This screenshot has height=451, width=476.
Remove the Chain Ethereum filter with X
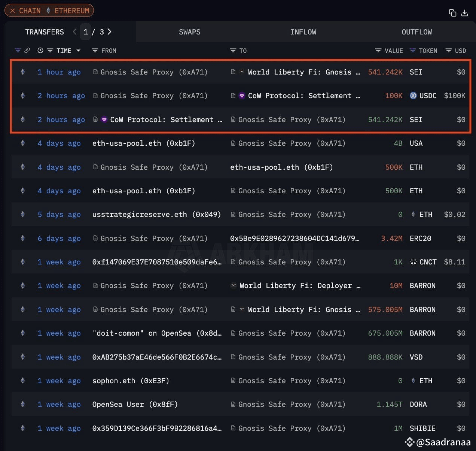tap(13, 11)
